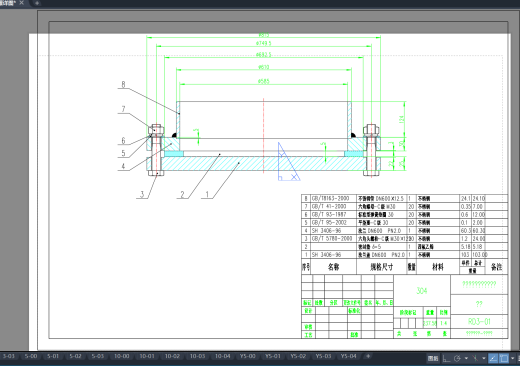Select layout tab Y5-01
The height and width of the screenshot is (366, 520).
(x=273, y=356)
